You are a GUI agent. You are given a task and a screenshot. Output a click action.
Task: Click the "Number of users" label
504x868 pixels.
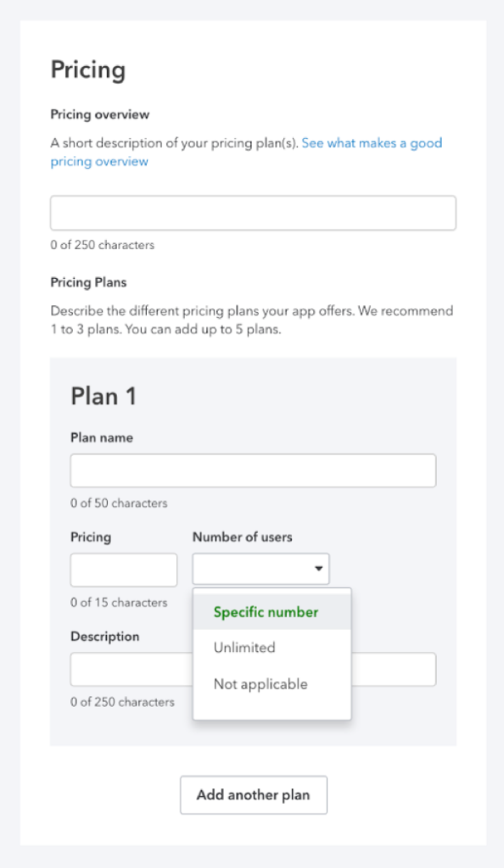243,537
